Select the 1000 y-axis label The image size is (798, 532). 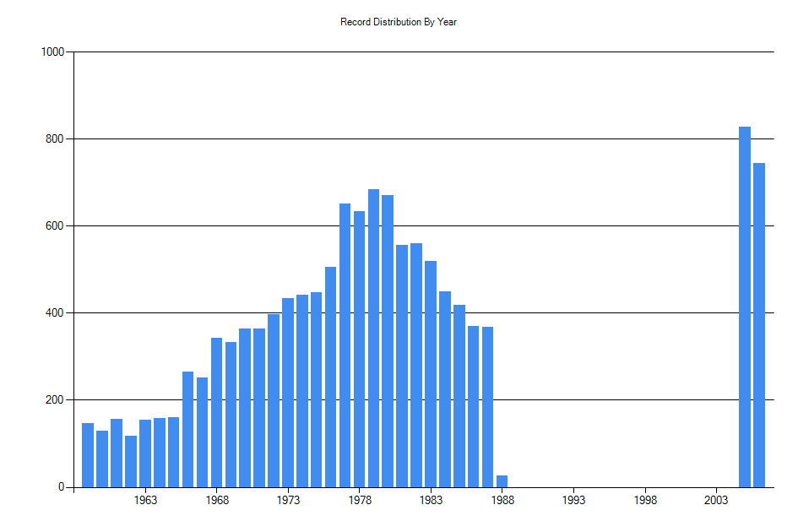coord(52,52)
